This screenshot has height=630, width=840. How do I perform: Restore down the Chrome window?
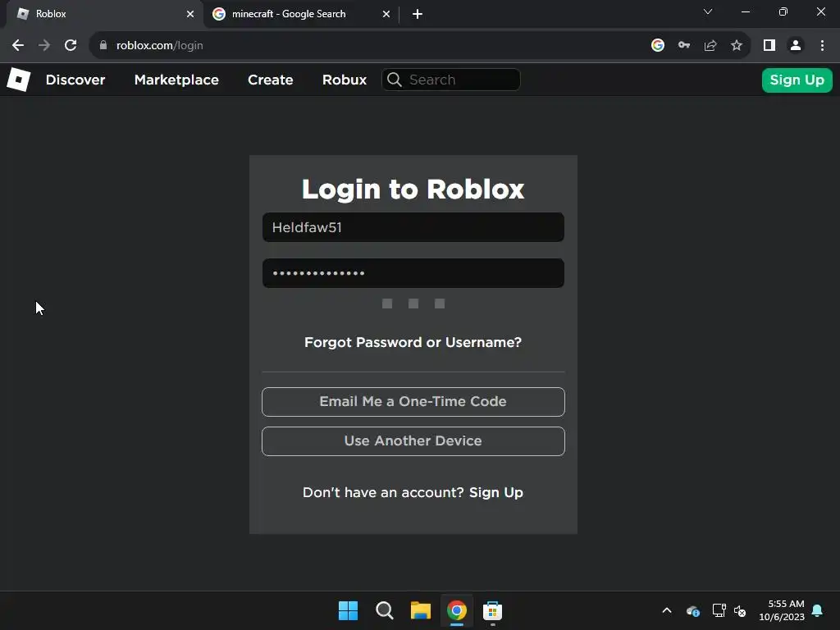(x=783, y=11)
